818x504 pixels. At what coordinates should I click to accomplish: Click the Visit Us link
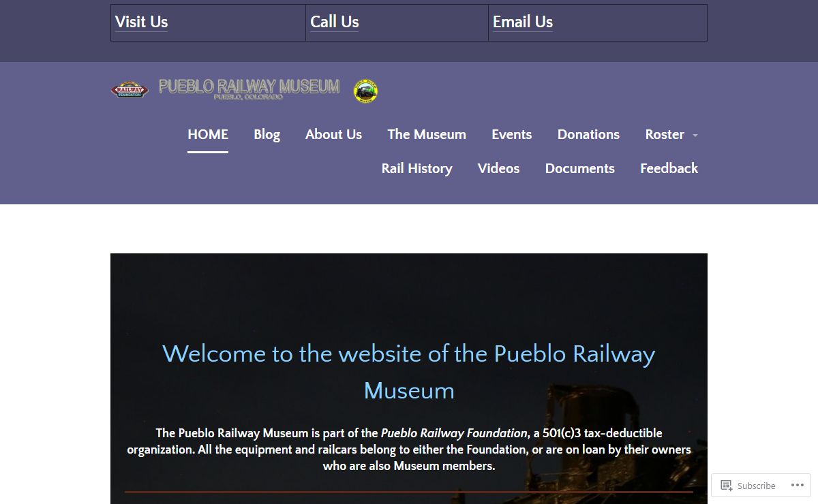pyautogui.click(x=141, y=22)
